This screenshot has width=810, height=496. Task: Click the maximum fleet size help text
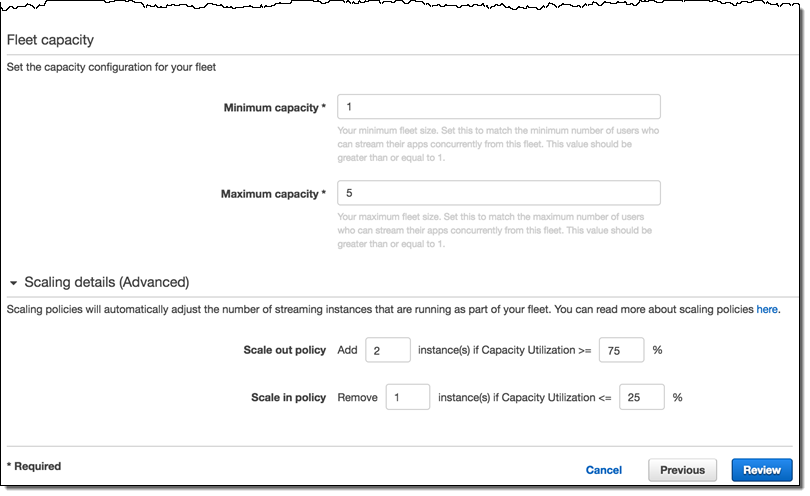[494, 230]
